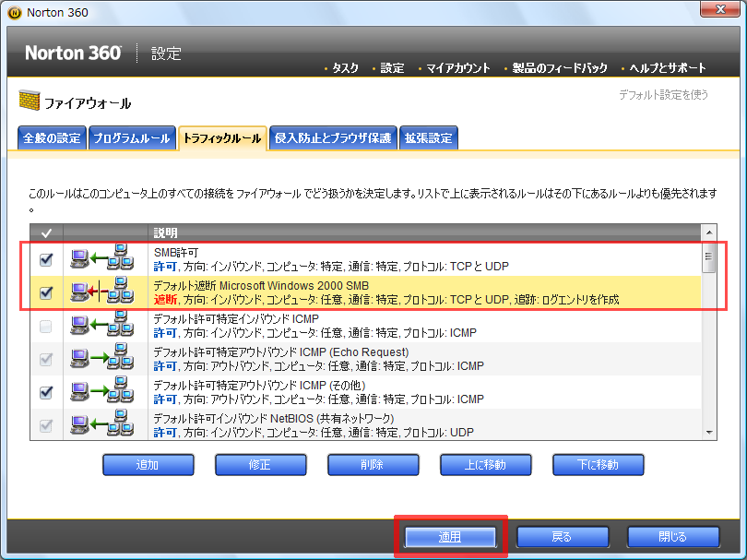747x560 pixels.
Task: Uncheck the SMB許可 rule checkbox
Action: [x=45, y=260]
